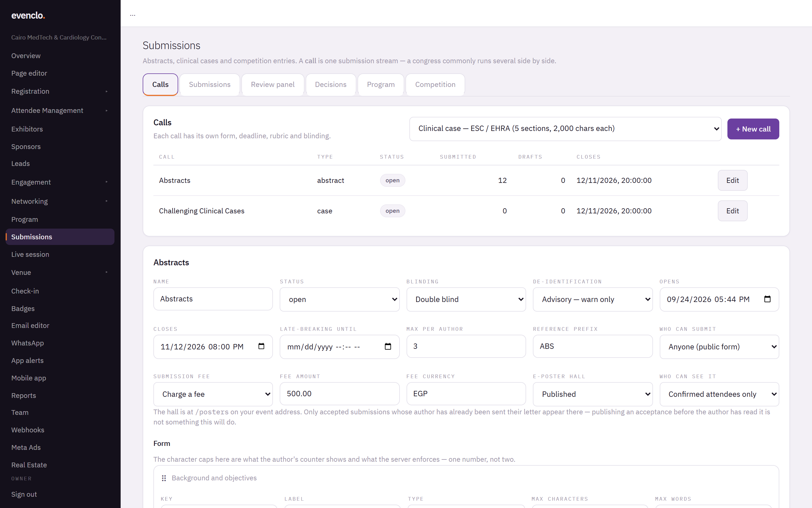Switch to the Submissions tab
The width and height of the screenshot is (812, 508).
210,85
